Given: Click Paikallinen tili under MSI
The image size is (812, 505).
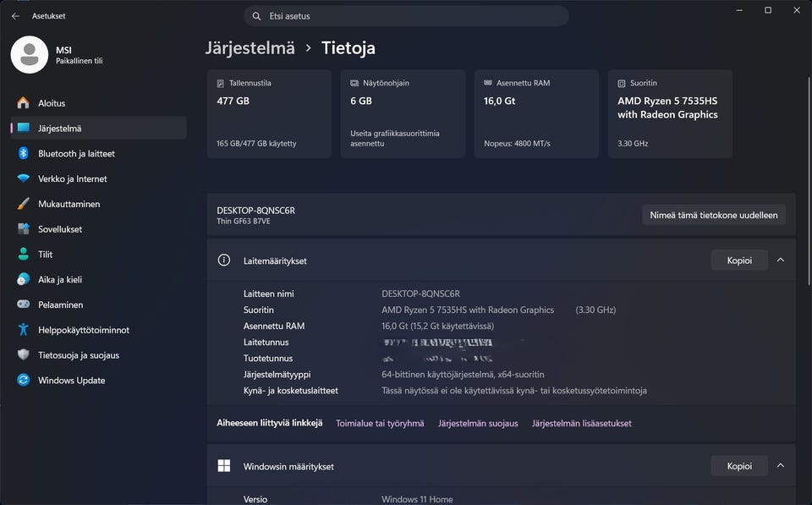Looking at the screenshot, I should point(80,61).
